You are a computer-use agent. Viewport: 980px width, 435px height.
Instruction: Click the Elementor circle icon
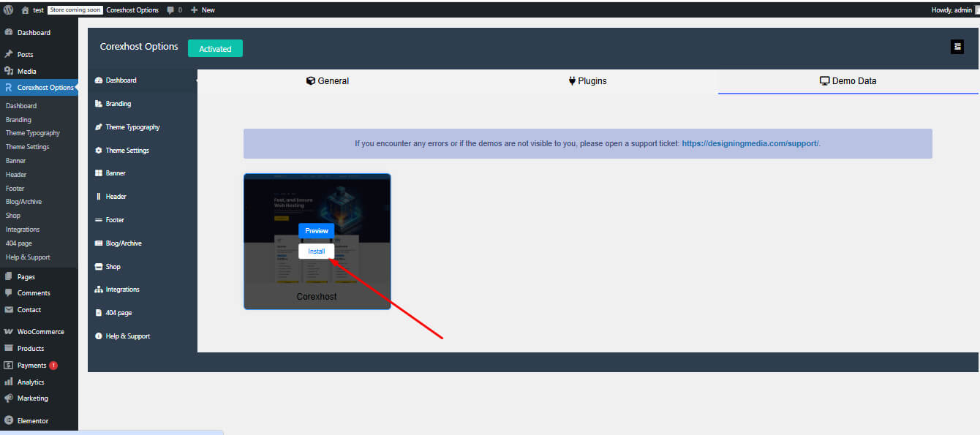click(9, 421)
